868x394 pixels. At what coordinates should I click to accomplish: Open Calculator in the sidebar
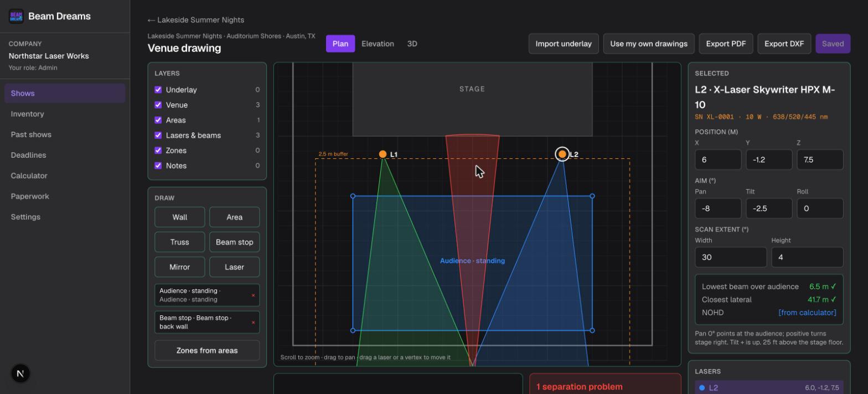tap(65, 175)
